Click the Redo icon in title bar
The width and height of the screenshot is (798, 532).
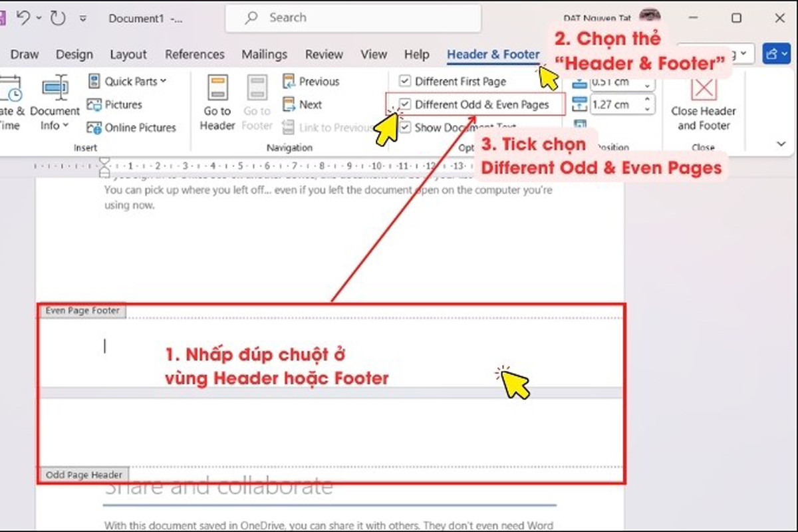(58, 19)
